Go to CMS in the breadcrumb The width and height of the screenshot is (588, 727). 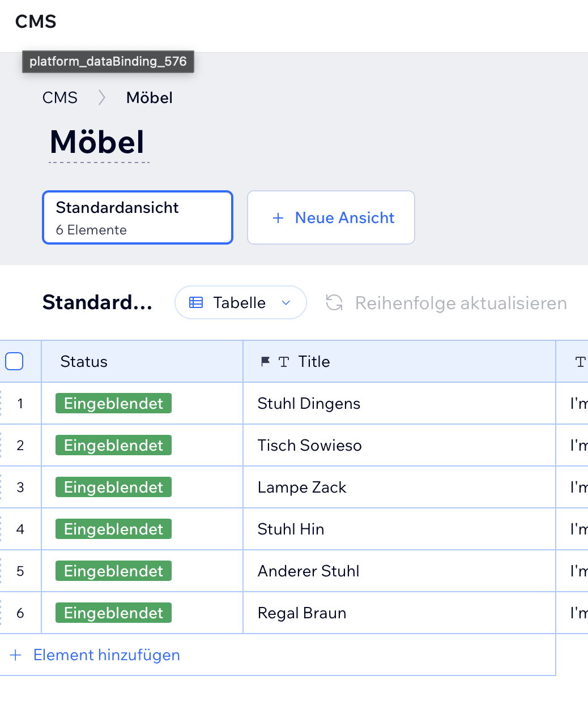click(x=60, y=98)
